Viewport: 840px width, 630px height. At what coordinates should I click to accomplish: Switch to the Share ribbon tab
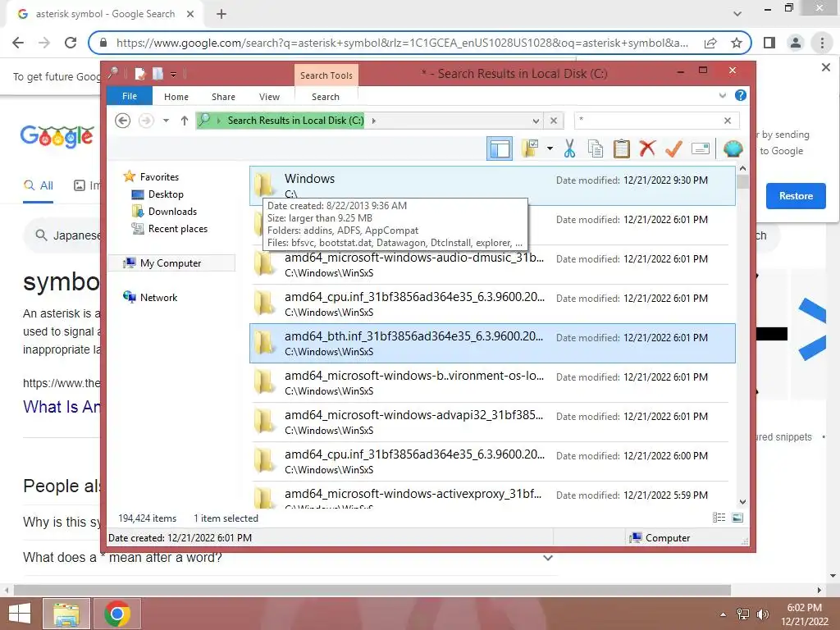(223, 97)
